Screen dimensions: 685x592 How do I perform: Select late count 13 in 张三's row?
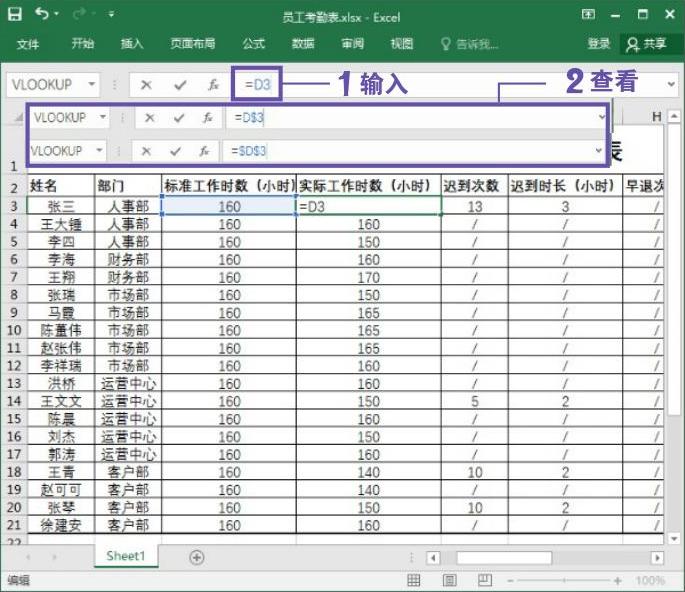475,206
